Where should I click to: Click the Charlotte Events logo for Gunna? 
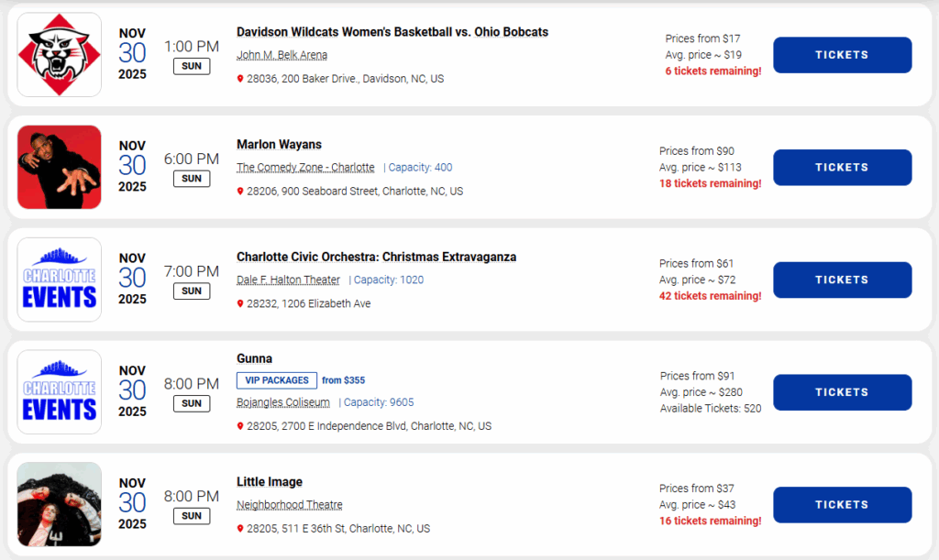point(59,392)
